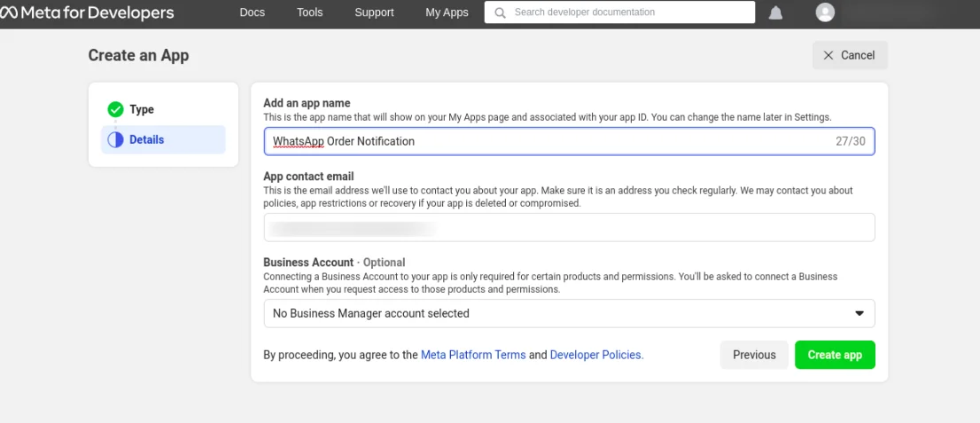Expand the Business Account dropdown arrow
The height and width of the screenshot is (423, 980).
pos(859,313)
